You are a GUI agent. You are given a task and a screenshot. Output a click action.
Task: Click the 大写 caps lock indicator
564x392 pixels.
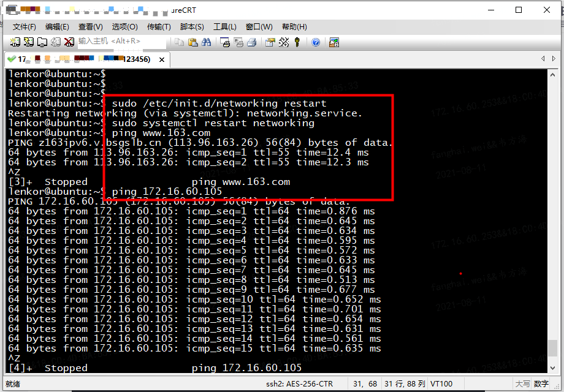click(x=523, y=384)
